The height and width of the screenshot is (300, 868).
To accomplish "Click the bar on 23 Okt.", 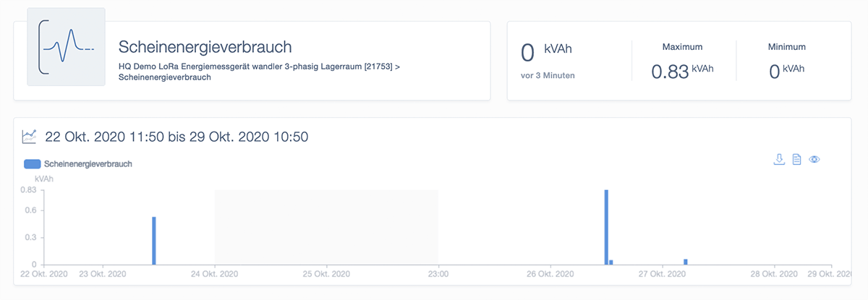I will [x=154, y=240].
